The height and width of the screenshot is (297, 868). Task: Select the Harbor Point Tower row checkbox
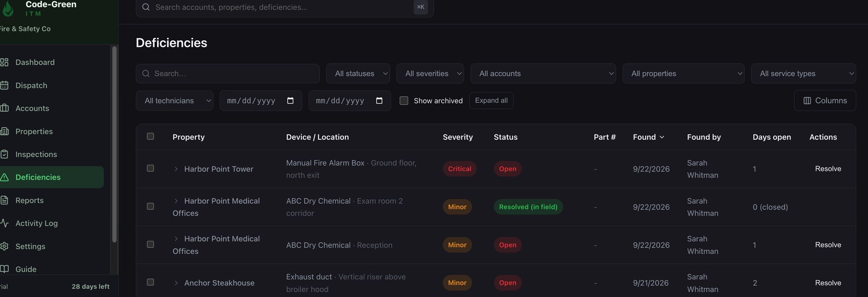click(x=150, y=168)
